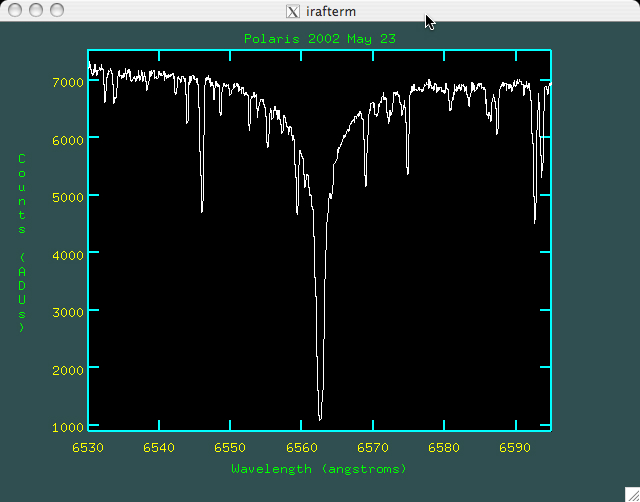Click the Counts (ADUs) axis label

coord(22,243)
